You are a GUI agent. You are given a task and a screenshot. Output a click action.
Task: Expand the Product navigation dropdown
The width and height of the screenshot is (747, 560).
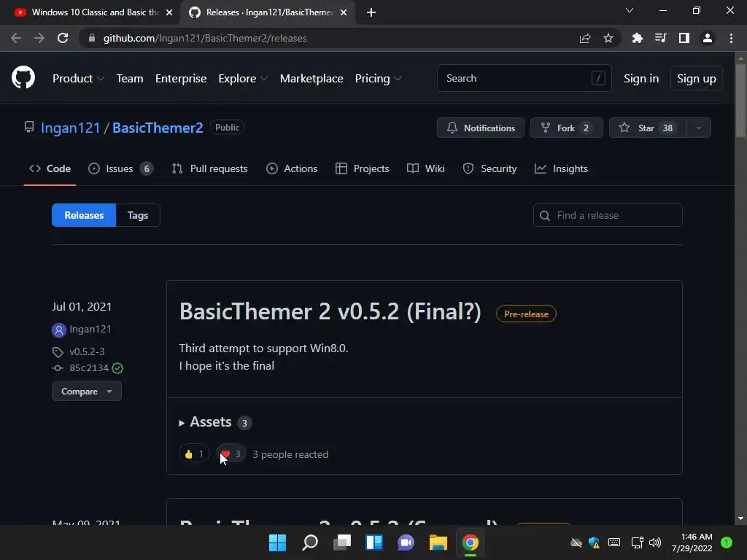pyautogui.click(x=78, y=79)
